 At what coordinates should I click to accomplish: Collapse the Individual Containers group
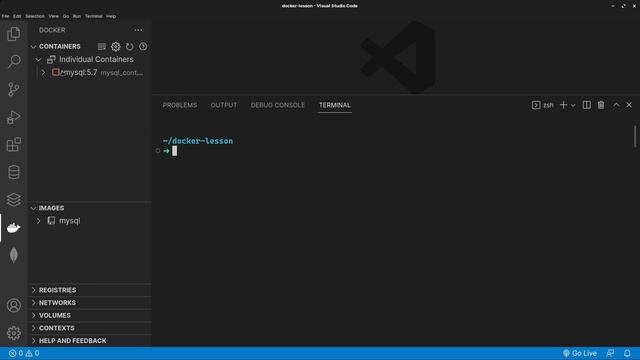(38, 60)
